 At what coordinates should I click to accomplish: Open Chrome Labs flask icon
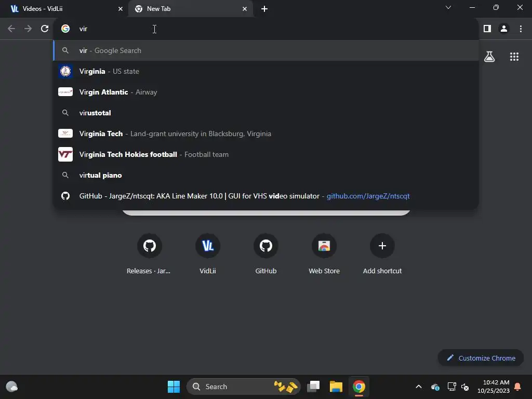coord(489,57)
